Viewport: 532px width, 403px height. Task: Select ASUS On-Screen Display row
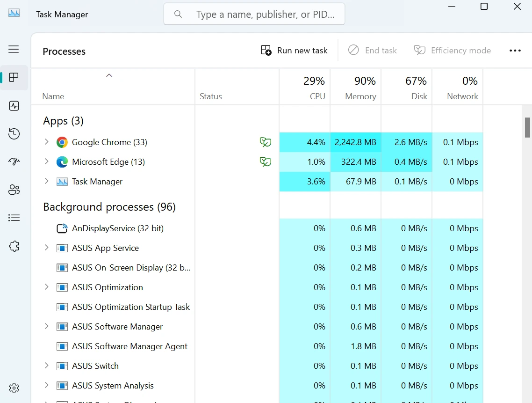tap(257, 268)
